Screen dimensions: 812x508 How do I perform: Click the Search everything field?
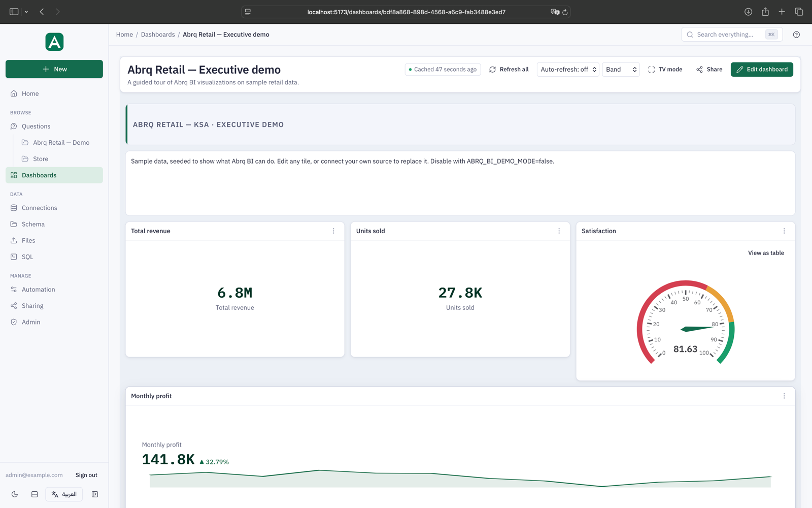click(x=732, y=35)
